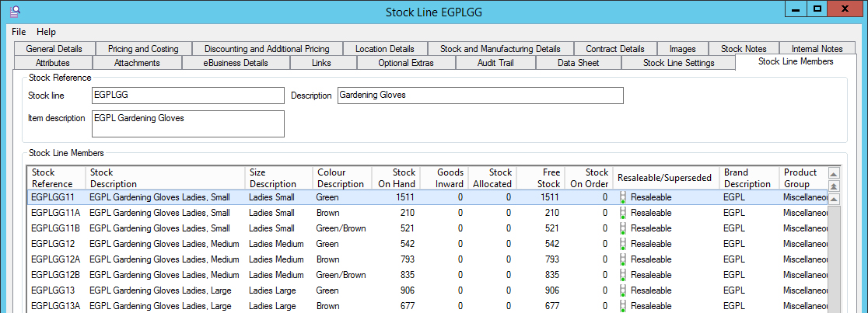Open the Stock Line Settings tab
The image size is (868, 313).
pos(679,62)
